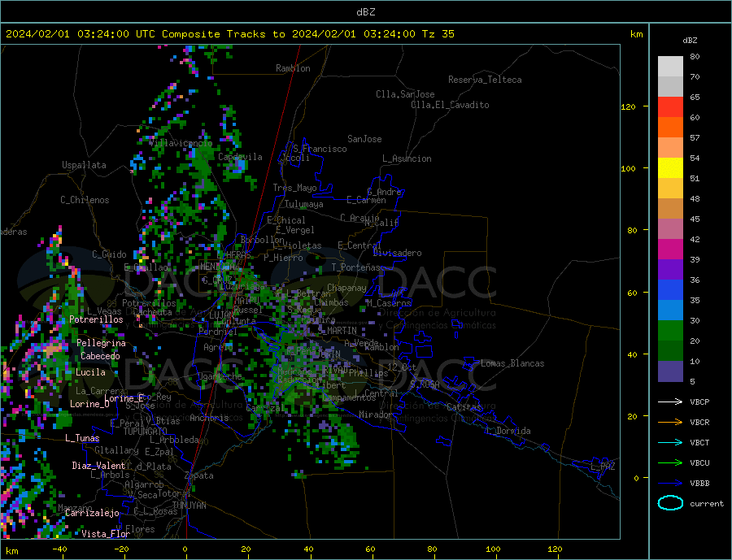Click the timestamp header text
This screenshot has height=560, width=732.
230,33
